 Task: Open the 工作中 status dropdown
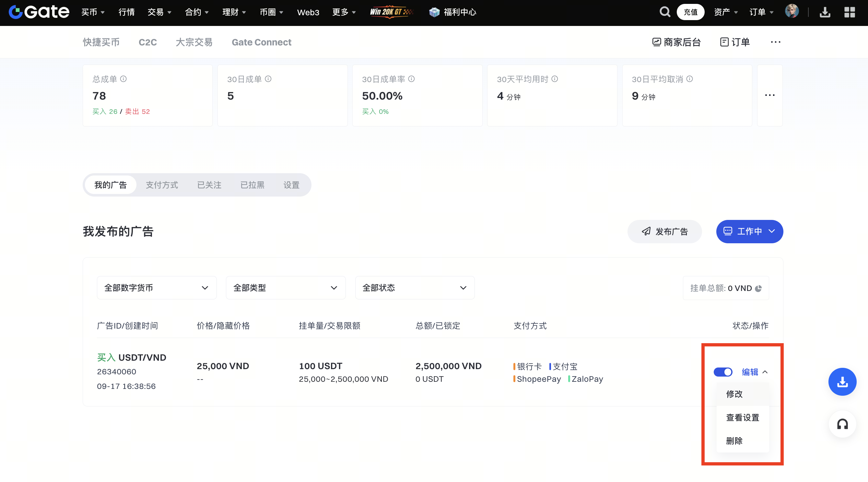(749, 231)
